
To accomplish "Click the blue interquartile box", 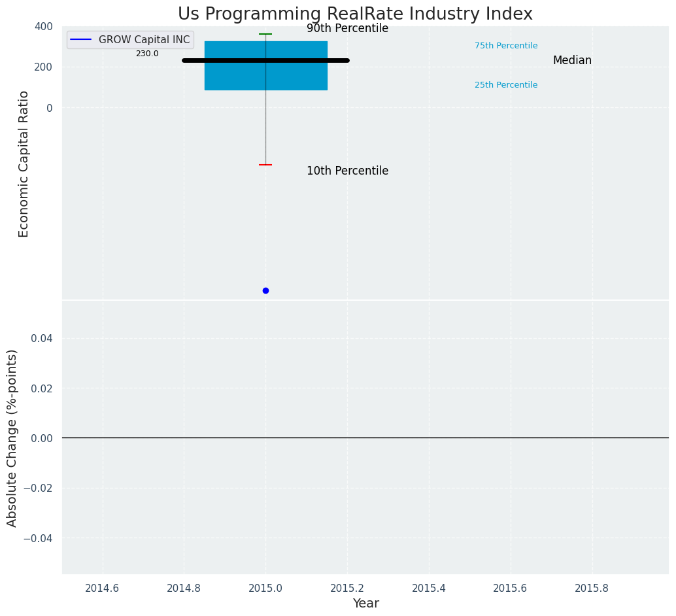I will click(x=265, y=65).
